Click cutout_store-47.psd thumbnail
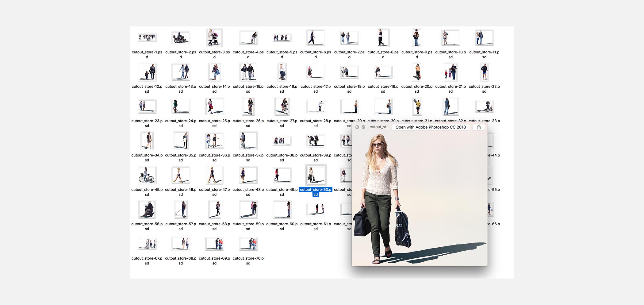644x305 pixels. pyautogui.click(x=215, y=175)
